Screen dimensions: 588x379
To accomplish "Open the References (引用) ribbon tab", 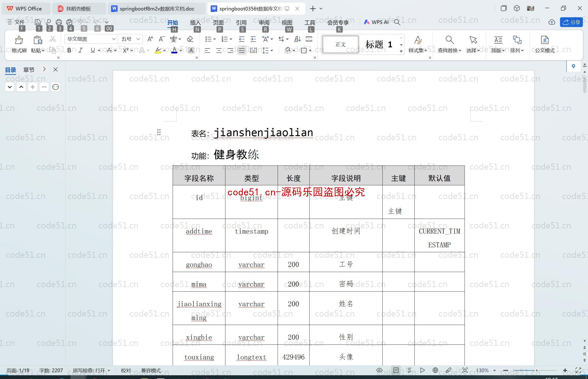I will (241, 22).
